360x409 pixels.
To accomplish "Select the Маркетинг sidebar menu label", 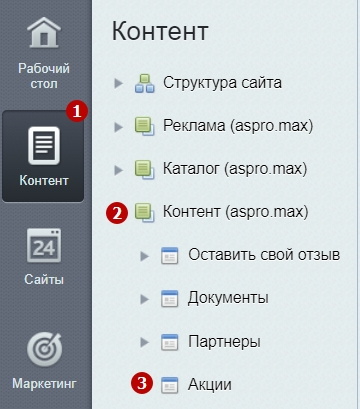I will pyautogui.click(x=44, y=384).
